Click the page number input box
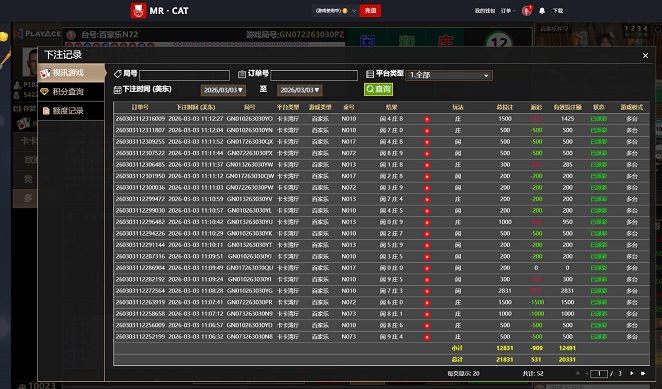662x389 pixels. click(599, 373)
